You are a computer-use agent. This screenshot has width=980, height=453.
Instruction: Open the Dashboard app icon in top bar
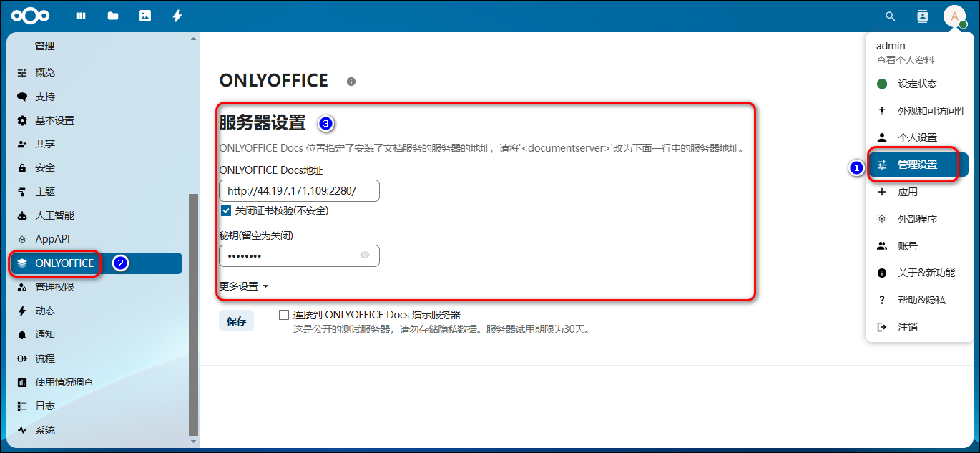point(81,16)
